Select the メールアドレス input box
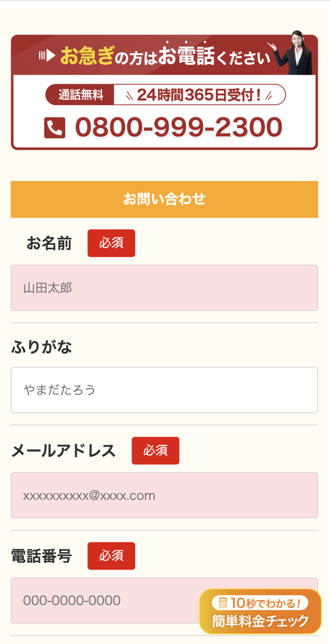The image size is (330, 644). tap(164, 495)
